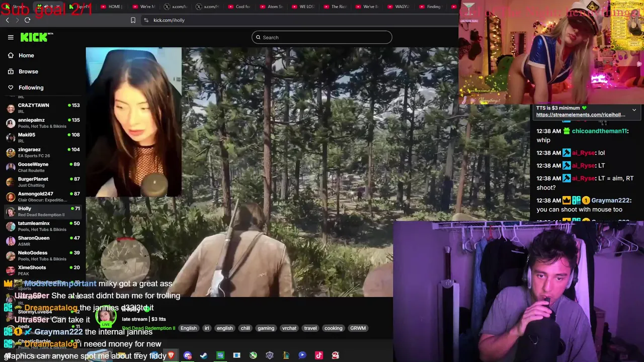
Task: Go back with the browser back arrow
Action: (x=7, y=20)
